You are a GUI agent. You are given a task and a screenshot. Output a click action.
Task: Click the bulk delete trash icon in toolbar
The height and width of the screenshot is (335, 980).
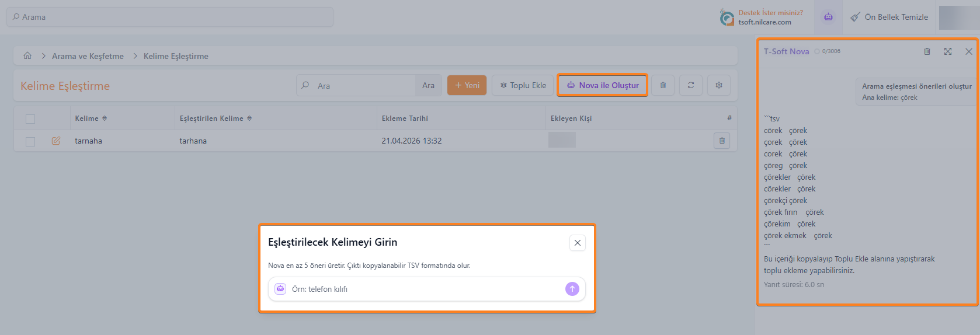(663, 85)
